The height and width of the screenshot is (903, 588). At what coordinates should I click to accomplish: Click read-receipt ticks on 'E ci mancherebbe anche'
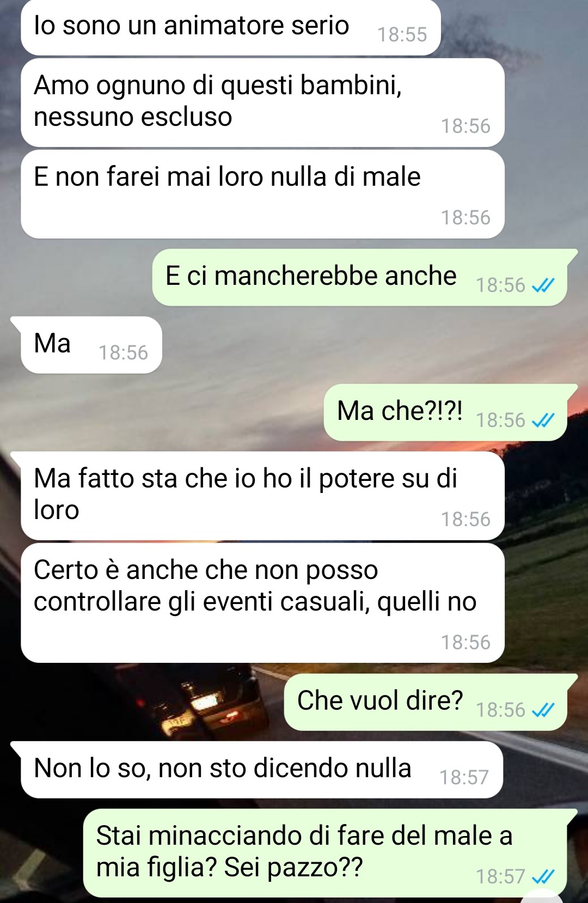pos(543,285)
